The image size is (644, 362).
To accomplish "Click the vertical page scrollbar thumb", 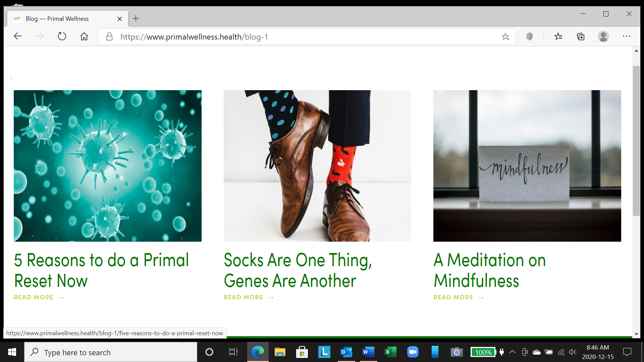I will tap(636, 141).
